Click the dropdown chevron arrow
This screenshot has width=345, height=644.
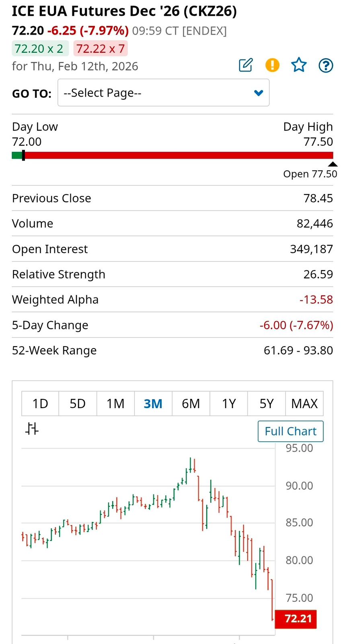[259, 93]
